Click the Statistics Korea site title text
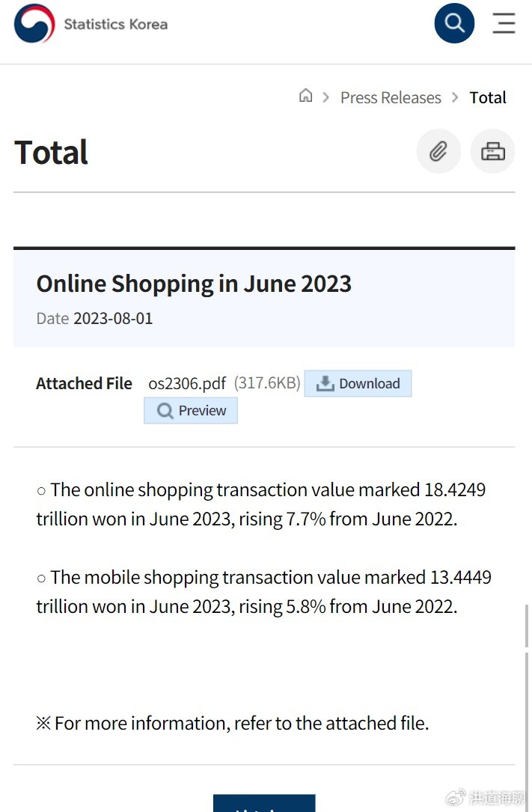Screen dimensions: 532x812 [x=115, y=24]
